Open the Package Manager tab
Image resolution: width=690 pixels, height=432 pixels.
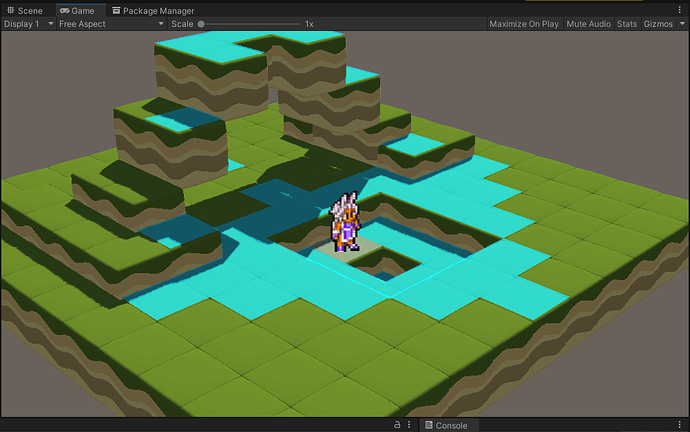coord(153,11)
